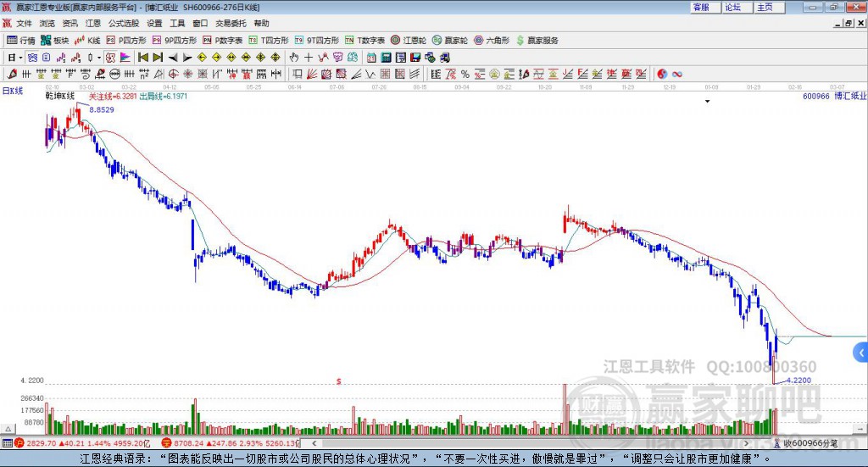The height and width of the screenshot is (467, 868).
Task: Select the percent % tool
Action: click(x=465, y=74)
